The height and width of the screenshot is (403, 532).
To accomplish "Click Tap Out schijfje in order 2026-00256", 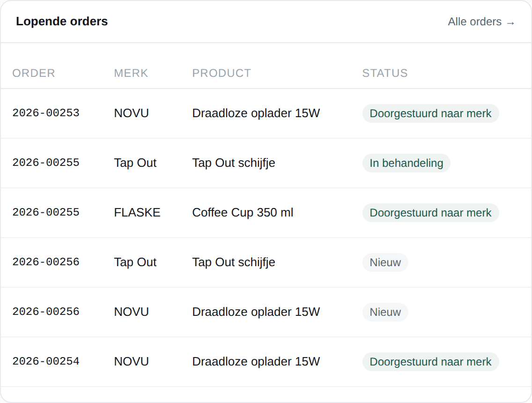I will 233,262.
